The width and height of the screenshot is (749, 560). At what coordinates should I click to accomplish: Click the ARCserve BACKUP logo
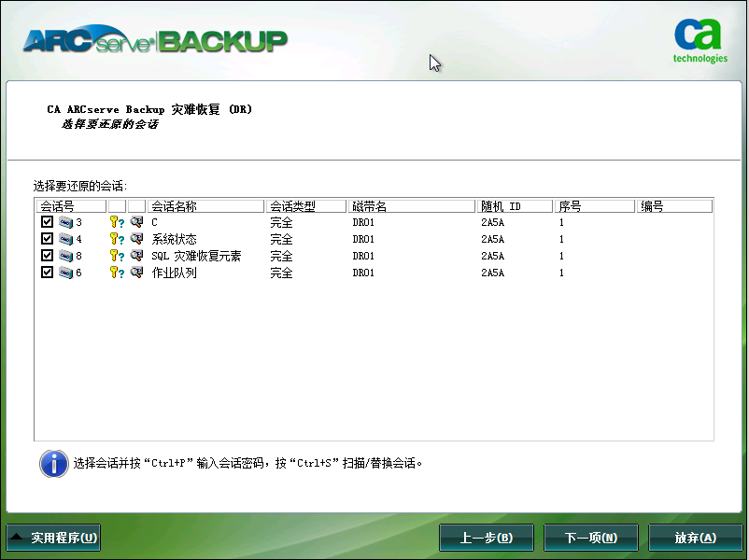[x=149, y=40]
